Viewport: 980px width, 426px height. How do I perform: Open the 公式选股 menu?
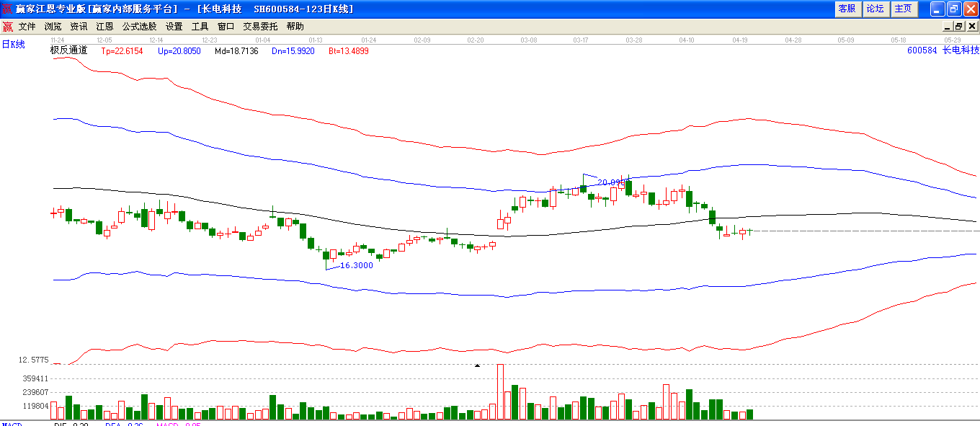(x=139, y=27)
